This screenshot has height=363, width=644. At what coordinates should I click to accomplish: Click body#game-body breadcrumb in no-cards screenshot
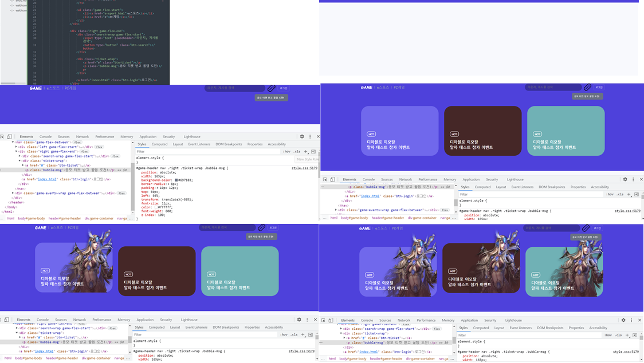pyautogui.click(x=31, y=219)
